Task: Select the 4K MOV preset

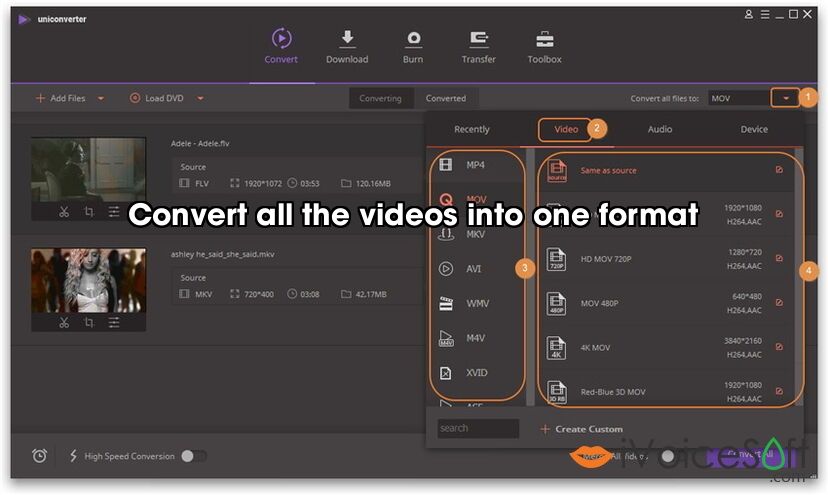Action: (665, 348)
